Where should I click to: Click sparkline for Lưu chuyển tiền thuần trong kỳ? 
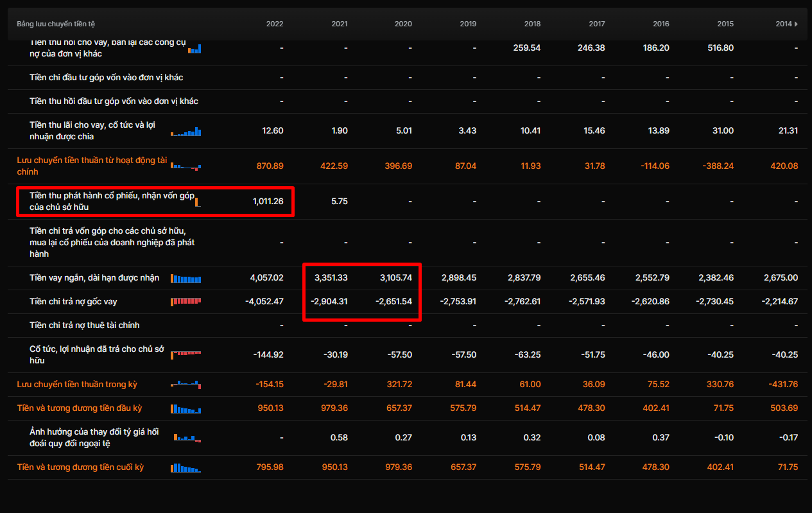[186, 385]
